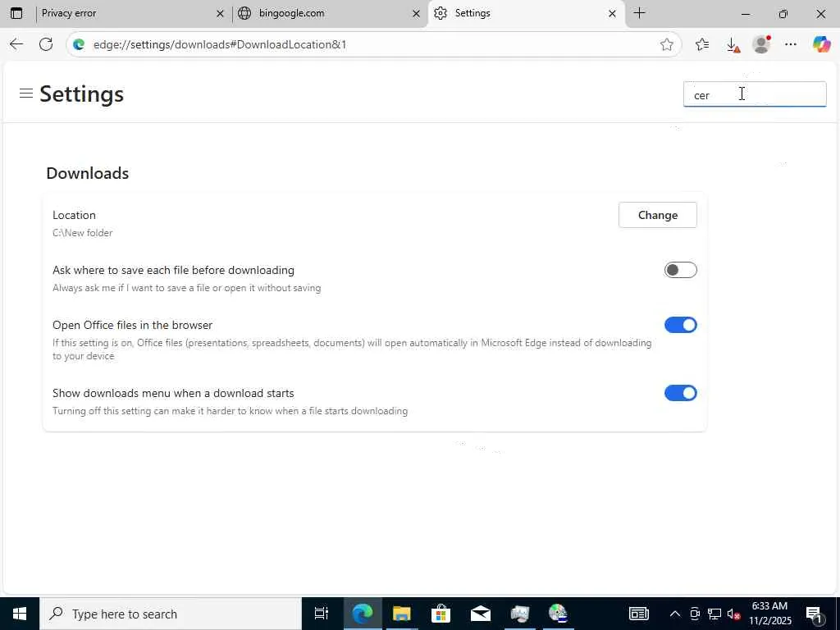Open the Settings hamburger menu

(x=26, y=94)
